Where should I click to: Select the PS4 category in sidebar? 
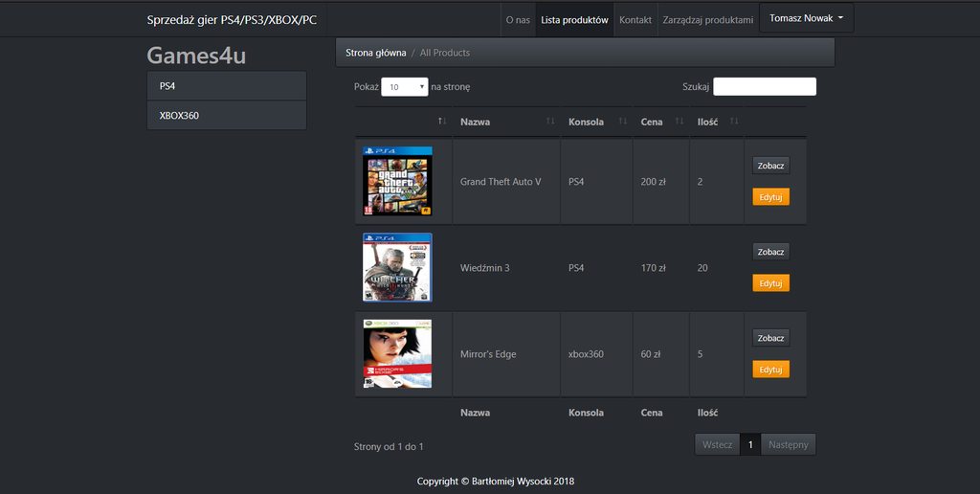(x=227, y=85)
